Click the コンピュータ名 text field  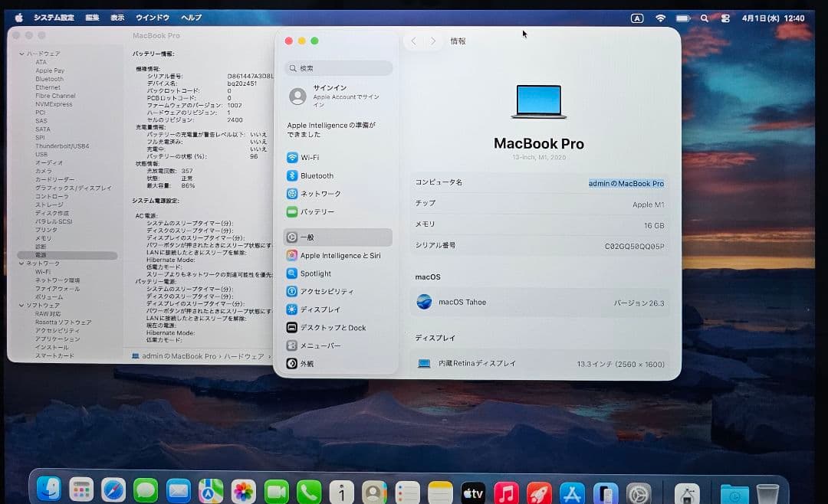pos(626,183)
